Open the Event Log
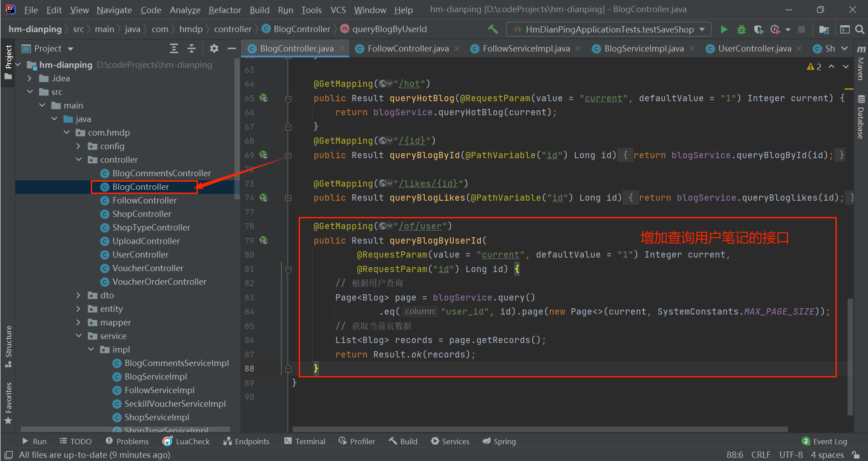The image size is (868, 461). [824, 442]
